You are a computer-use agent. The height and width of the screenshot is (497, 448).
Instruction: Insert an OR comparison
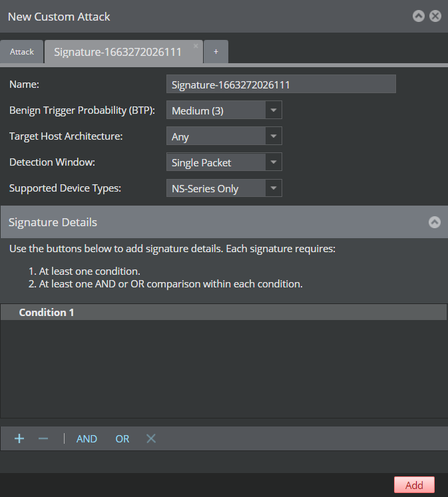122,439
